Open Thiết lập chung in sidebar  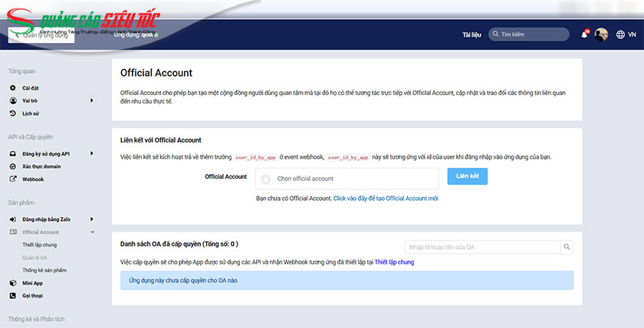pyautogui.click(x=40, y=244)
